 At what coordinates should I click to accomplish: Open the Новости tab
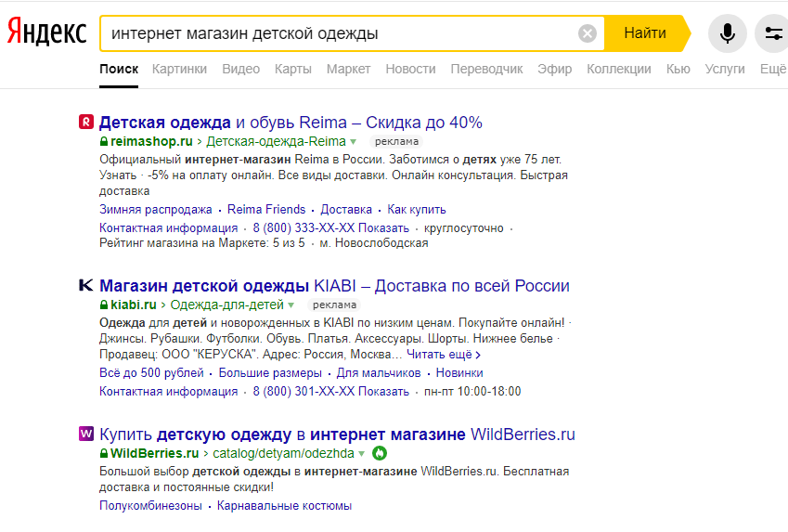(410, 69)
